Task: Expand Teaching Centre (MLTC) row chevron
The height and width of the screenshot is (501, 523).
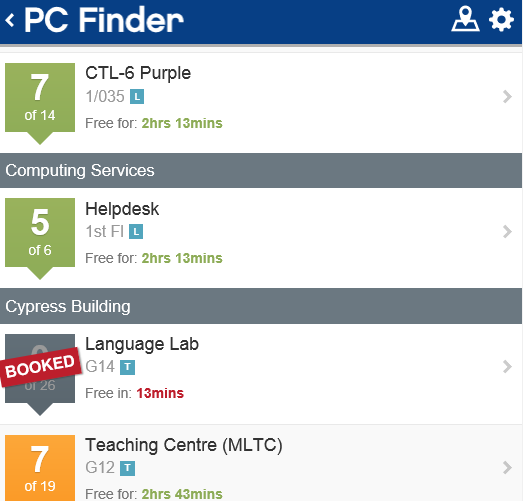Action: (507, 468)
